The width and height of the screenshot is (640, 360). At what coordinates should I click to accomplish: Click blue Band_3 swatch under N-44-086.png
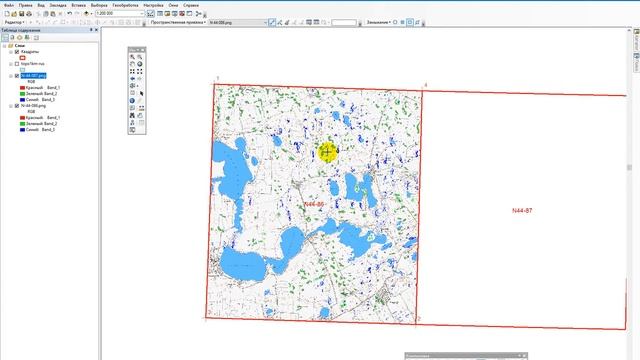[22, 130]
